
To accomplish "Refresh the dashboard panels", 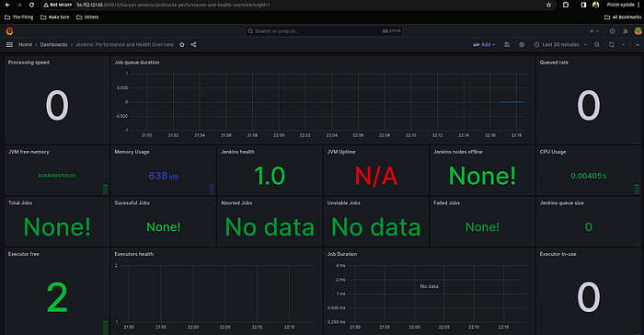I will pos(612,44).
